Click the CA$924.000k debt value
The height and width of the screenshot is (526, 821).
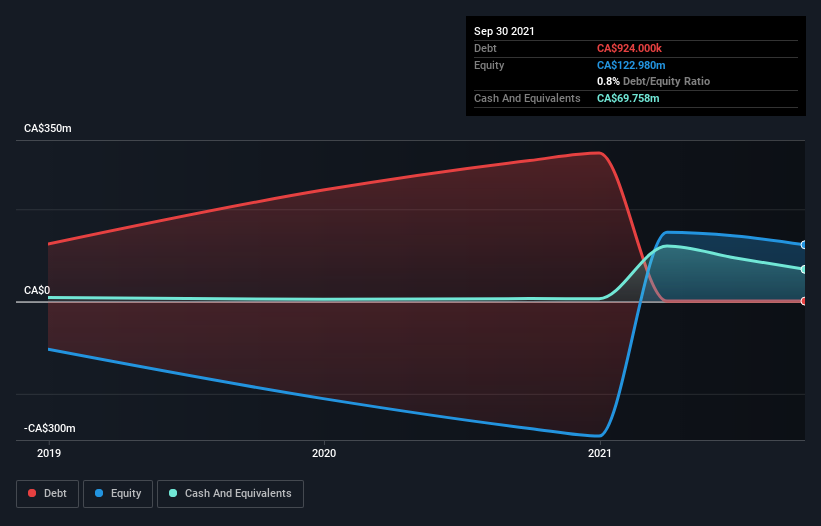click(629, 48)
